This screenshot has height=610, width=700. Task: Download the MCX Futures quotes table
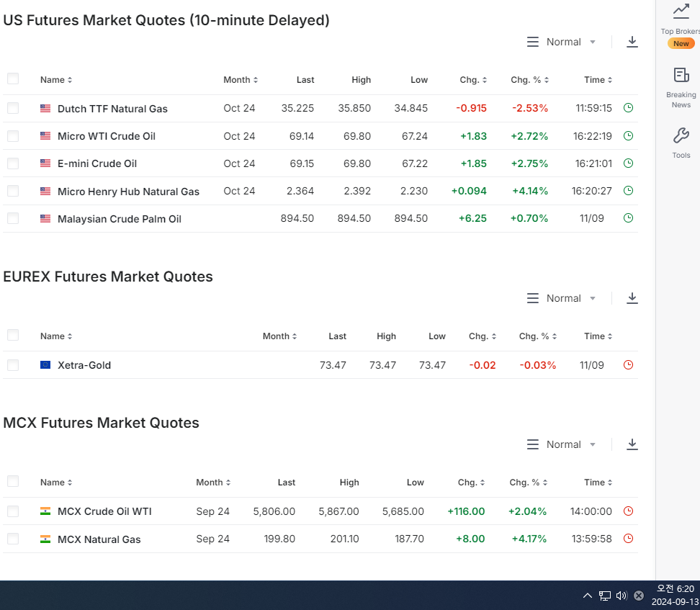click(x=632, y=444)
